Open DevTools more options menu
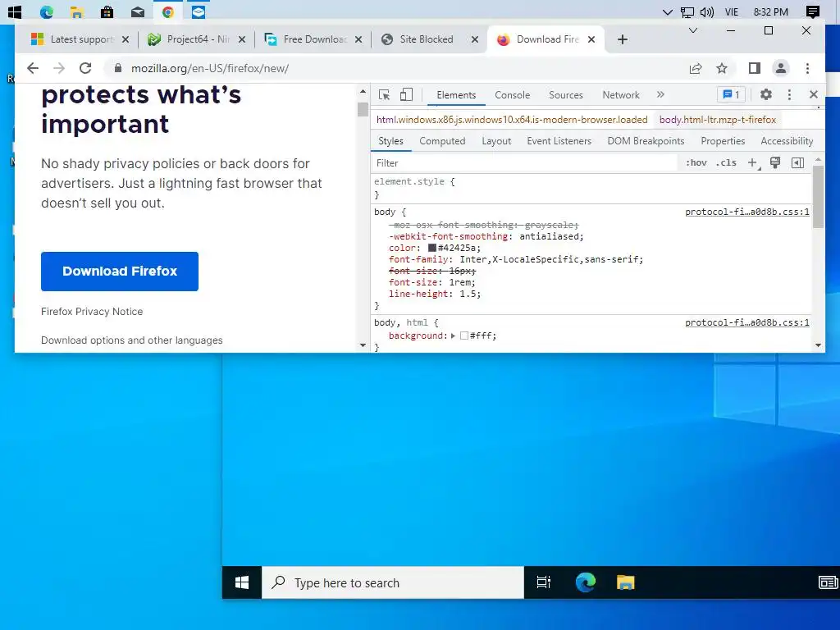 click(789, 94)
